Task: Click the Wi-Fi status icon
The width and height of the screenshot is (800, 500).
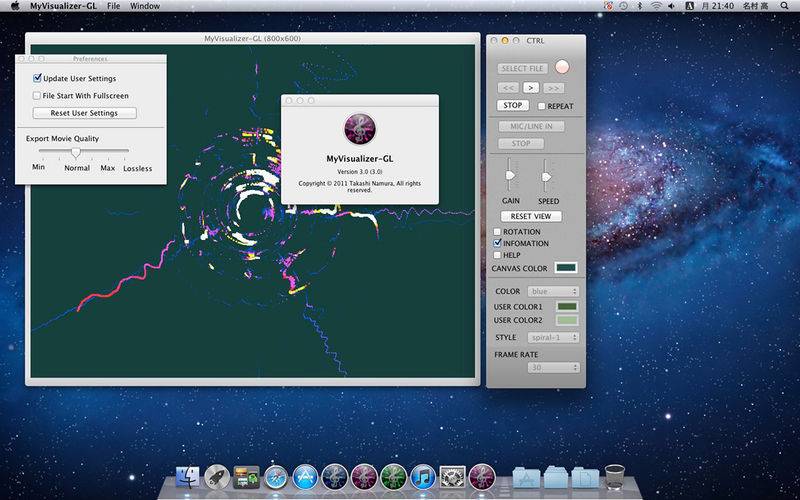Action: click(656, 6)
